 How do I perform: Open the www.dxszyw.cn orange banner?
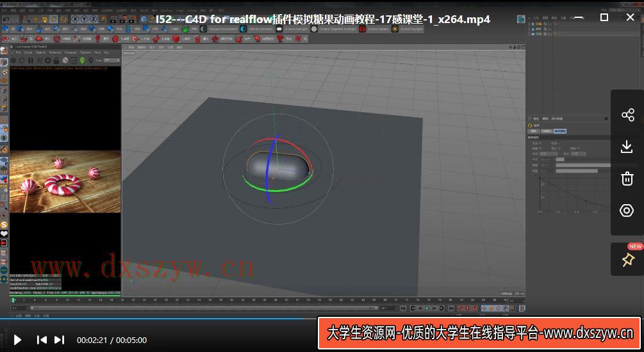(x=479, y=333)
